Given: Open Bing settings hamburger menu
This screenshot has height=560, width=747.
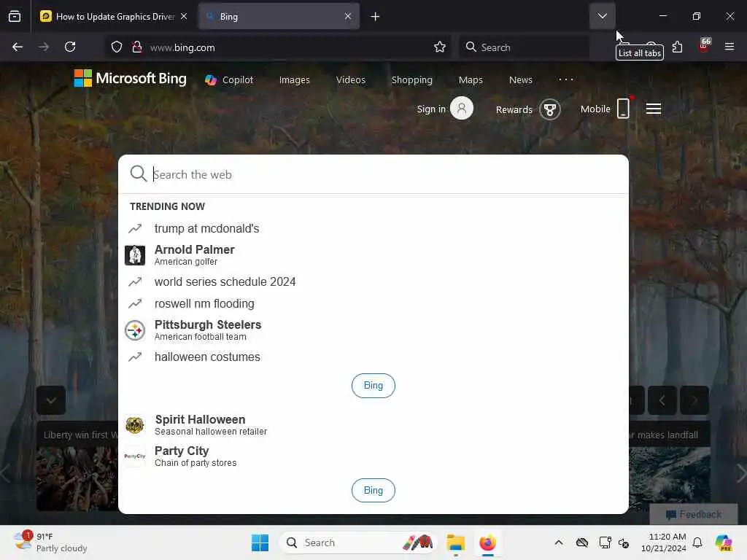Looking at the screenshot, I should point(653,109).
